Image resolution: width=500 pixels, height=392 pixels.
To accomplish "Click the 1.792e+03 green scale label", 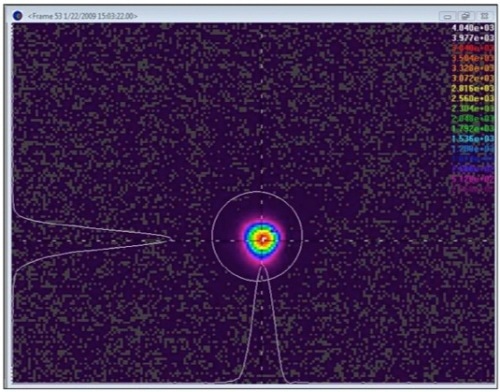I will coord(473,129).
